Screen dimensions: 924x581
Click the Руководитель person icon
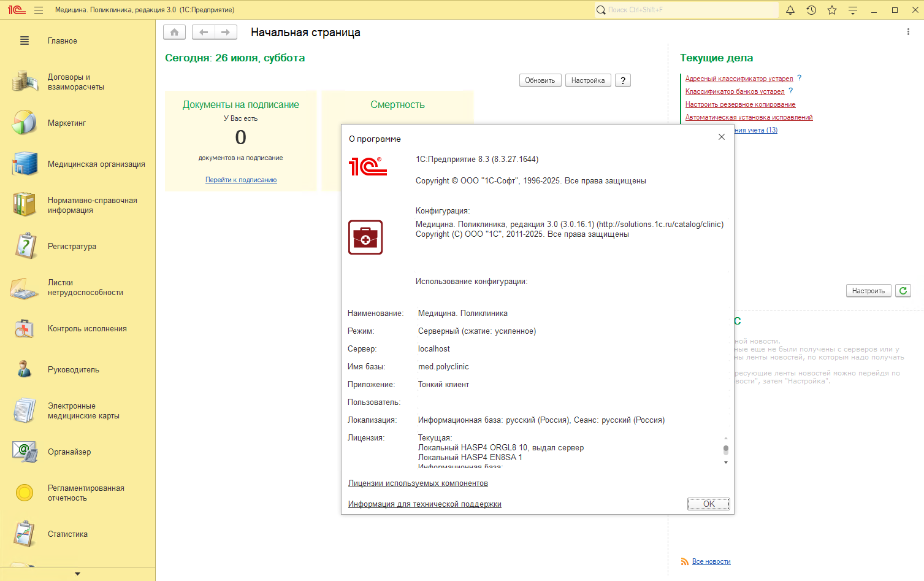[x=25, y=369]
